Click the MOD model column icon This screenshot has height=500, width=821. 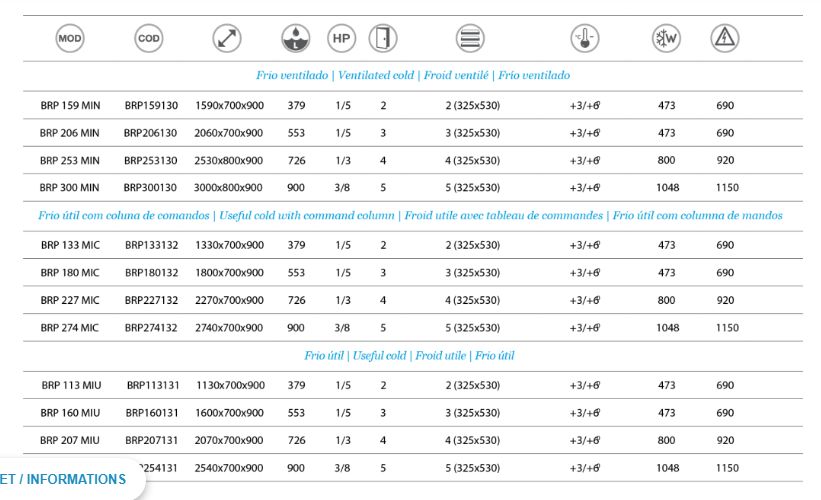pyautogui.click(x=70, y=39)
